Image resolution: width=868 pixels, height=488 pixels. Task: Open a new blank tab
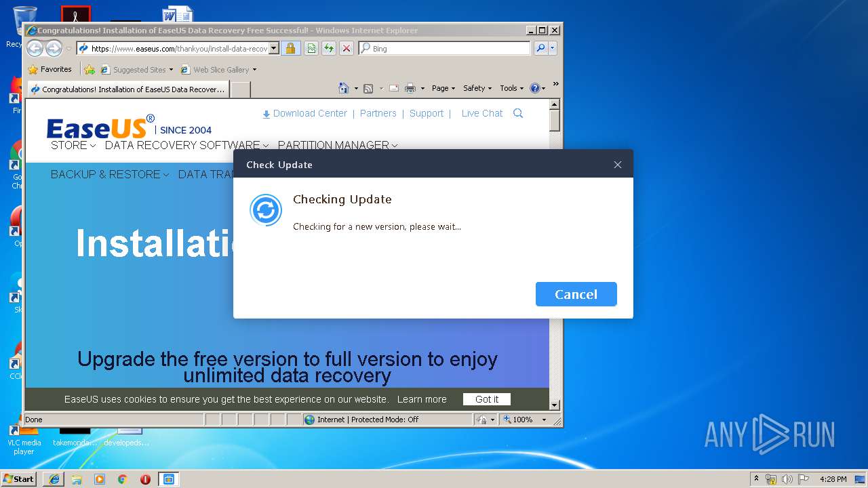pos(241,89)
